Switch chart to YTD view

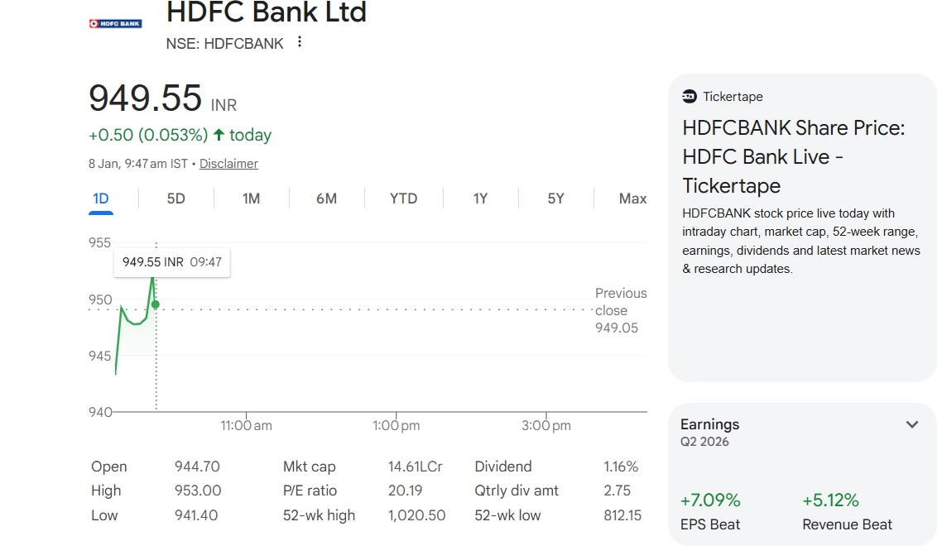point(403,199)
